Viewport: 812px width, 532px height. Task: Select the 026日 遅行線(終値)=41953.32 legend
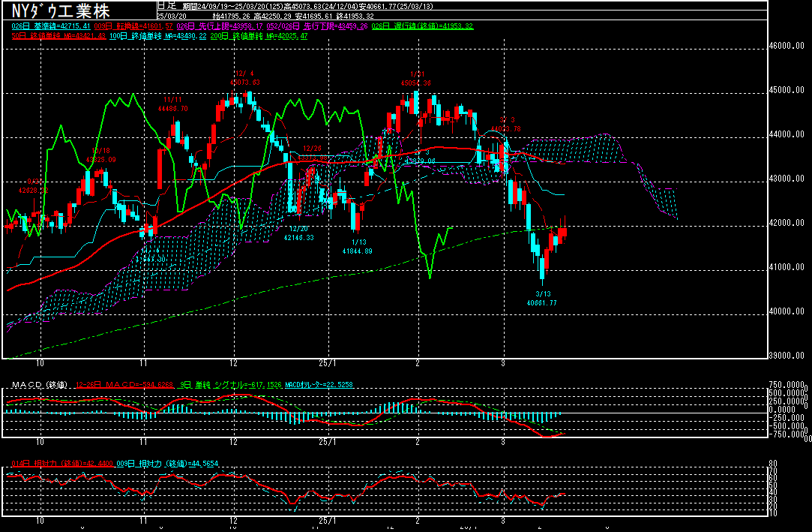422,26
